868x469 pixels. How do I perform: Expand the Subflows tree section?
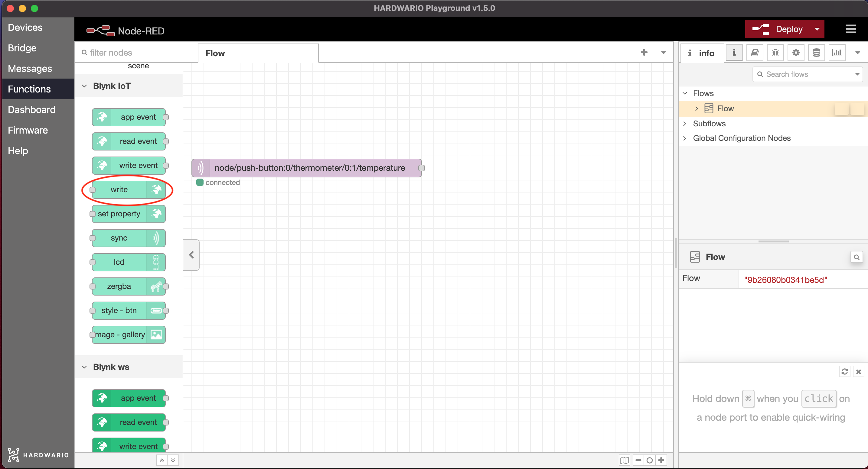click(685, 124)
